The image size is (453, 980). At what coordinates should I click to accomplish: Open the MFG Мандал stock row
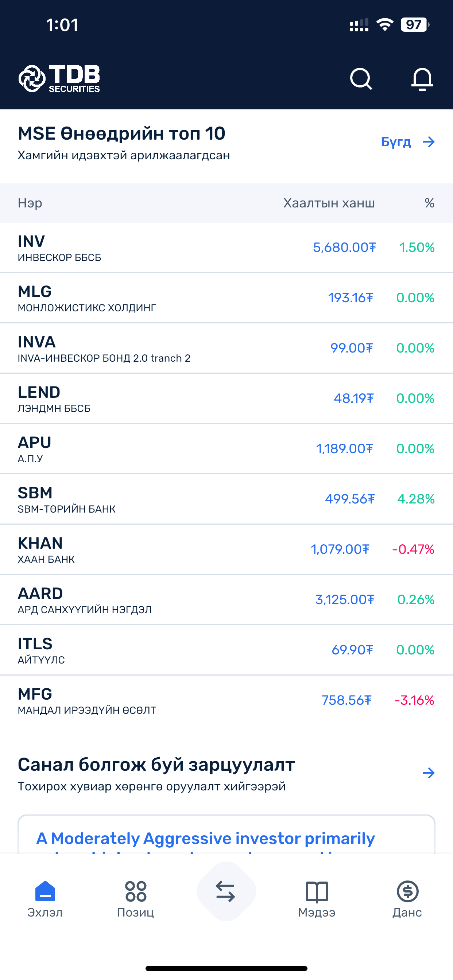click(226, 700)
